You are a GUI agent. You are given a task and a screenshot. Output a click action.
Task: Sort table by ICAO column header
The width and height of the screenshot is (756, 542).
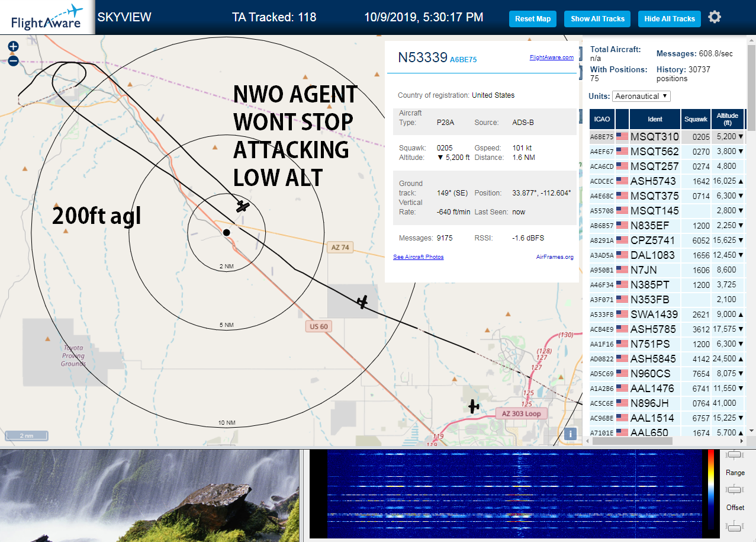click(602, 119)
